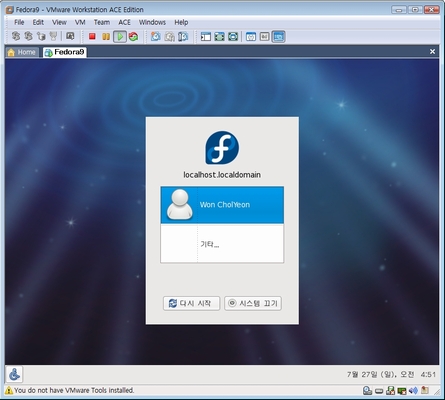
Task: Click the first toolbar icon on the left
Action: click(16, 36)
